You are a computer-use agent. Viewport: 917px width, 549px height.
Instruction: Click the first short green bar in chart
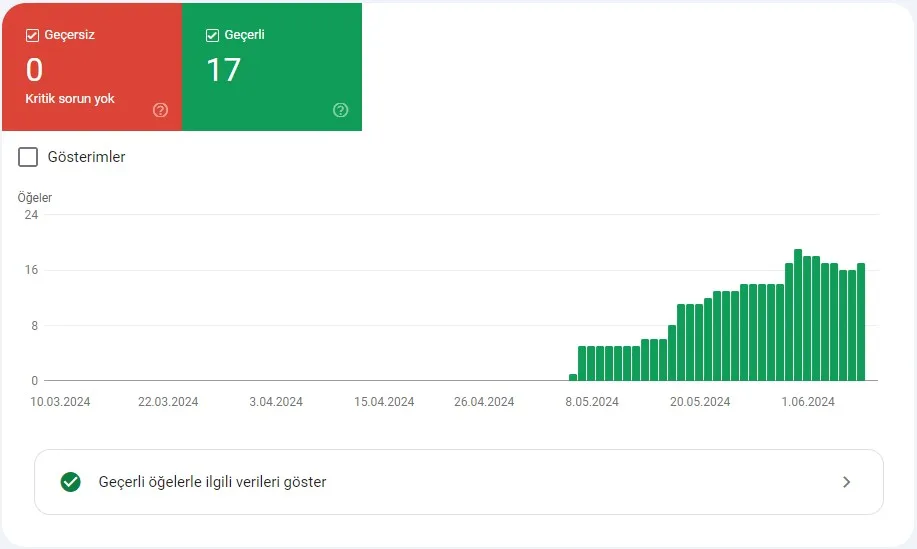pyautogui.click(x=573, y=377)
